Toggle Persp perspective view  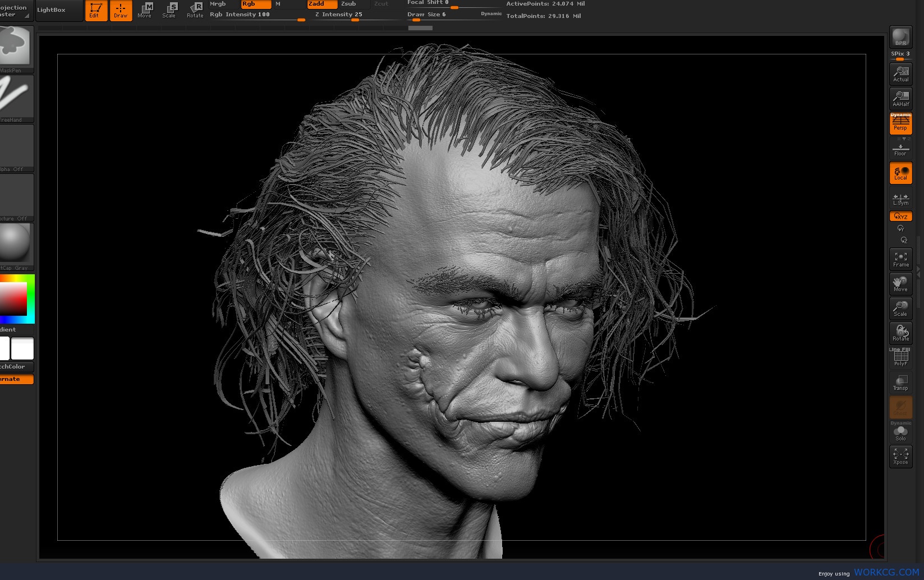pos(900,123)
